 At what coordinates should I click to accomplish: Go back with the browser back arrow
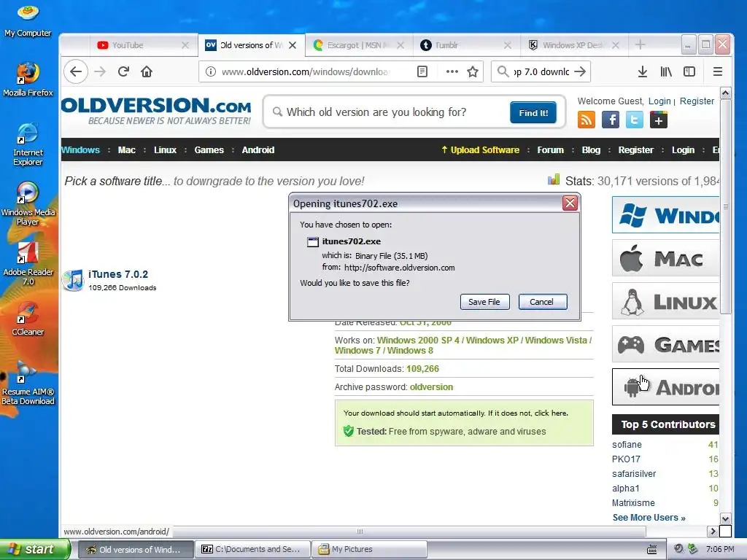[76, 72]
